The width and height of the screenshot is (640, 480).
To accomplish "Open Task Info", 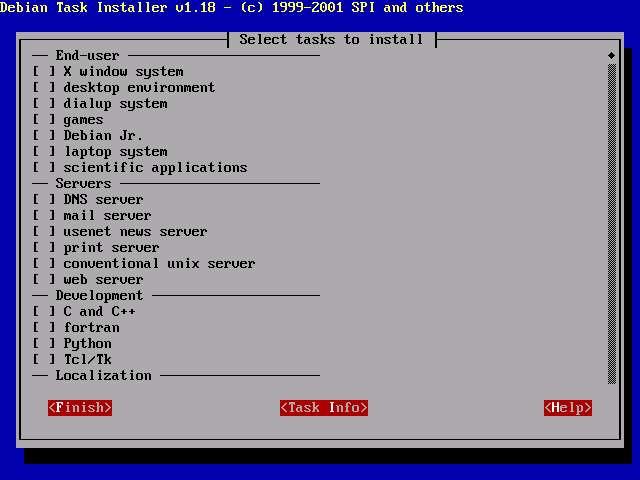I will [x=324, y=408].
